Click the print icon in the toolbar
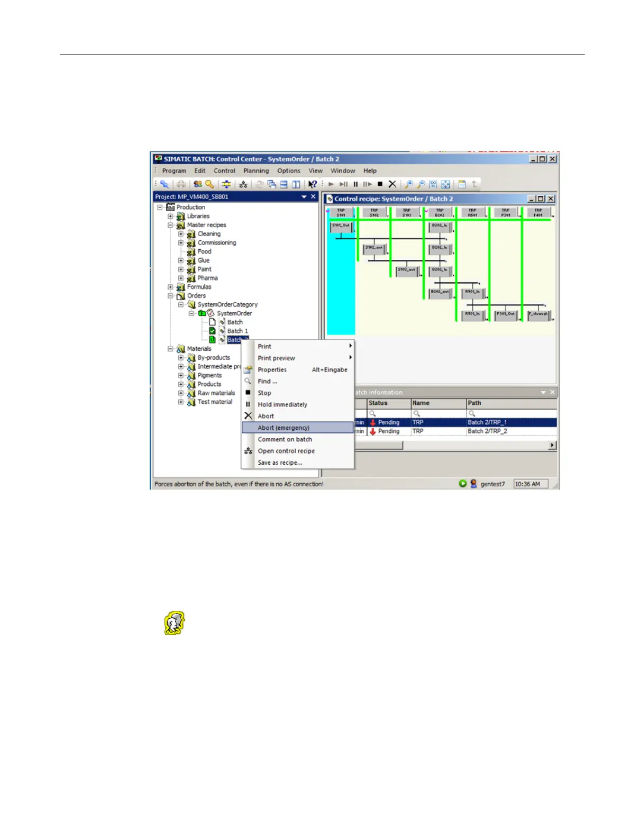 (181, 184)
